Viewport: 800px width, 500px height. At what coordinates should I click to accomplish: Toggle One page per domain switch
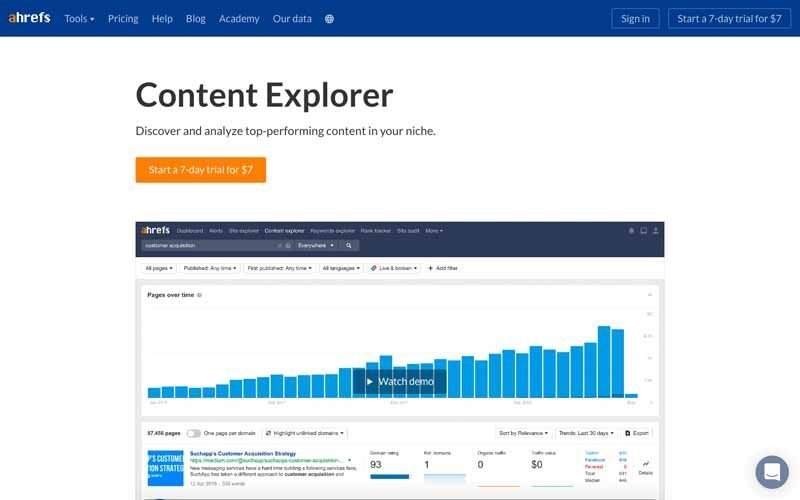193,433
